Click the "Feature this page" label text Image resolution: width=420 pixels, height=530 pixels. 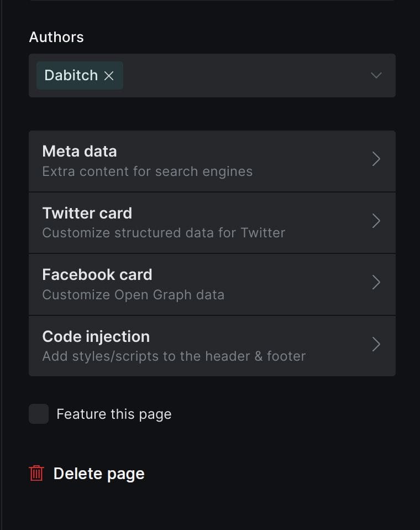coord(114,414)
